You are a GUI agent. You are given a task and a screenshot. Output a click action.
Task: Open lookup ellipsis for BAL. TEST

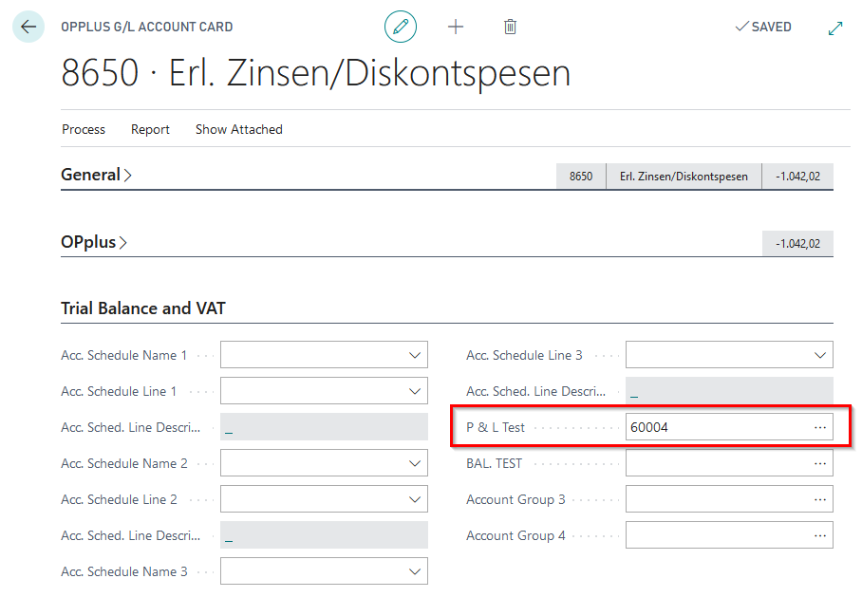[820, 464]
